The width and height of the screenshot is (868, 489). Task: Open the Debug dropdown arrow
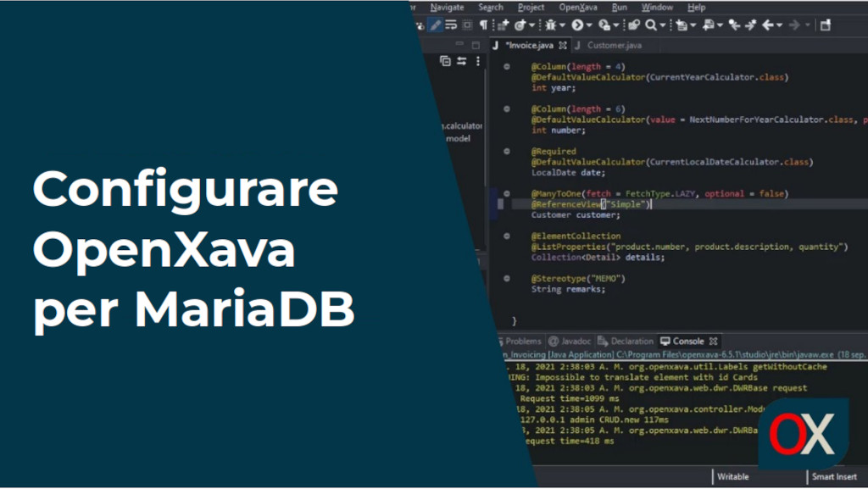[x=563, y=25]
